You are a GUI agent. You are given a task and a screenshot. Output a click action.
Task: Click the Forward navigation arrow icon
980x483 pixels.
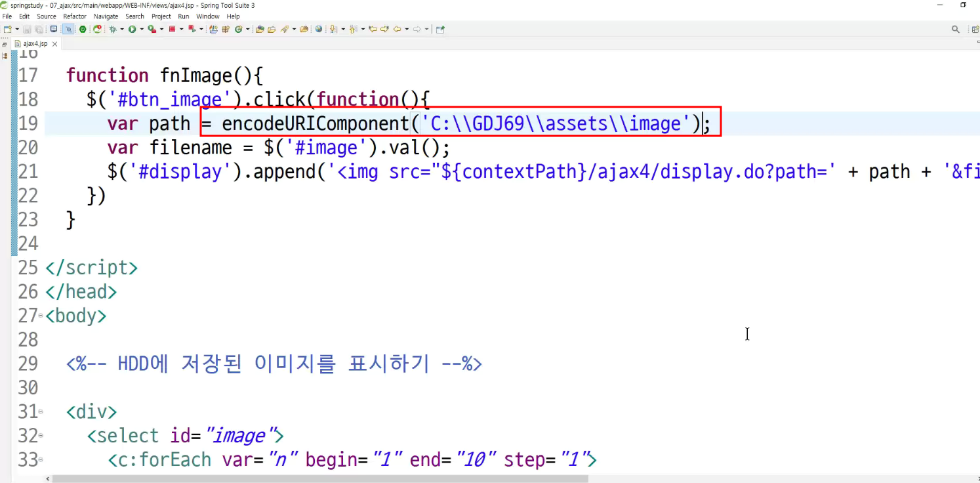click(x=417, y=29)
